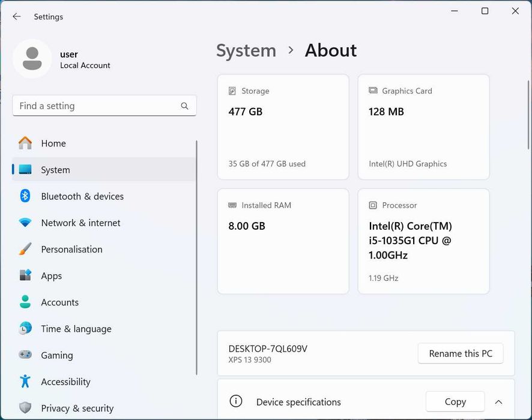This screenshot has height=420, width=532.
Task: Collapse the Device specifications section chevron
Action: 498,402
